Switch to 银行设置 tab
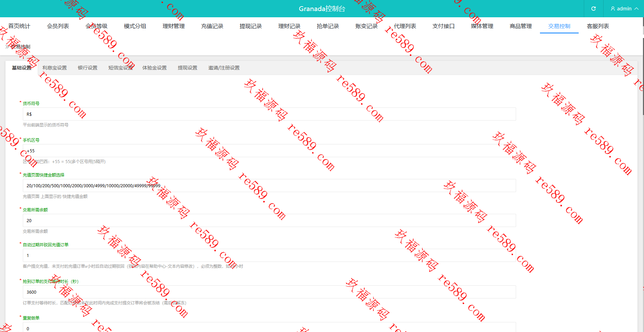Viewport: 644px width, 332px height. [x=87, y=68]
